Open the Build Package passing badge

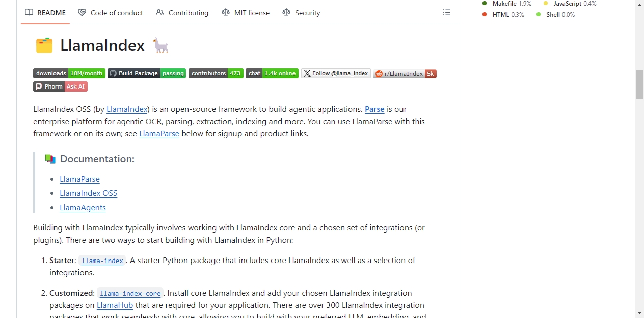pos(147,73)
